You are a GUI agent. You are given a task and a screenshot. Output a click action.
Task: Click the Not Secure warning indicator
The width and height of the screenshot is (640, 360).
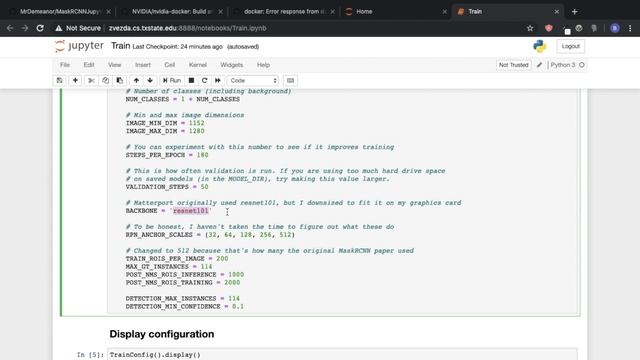78,28
